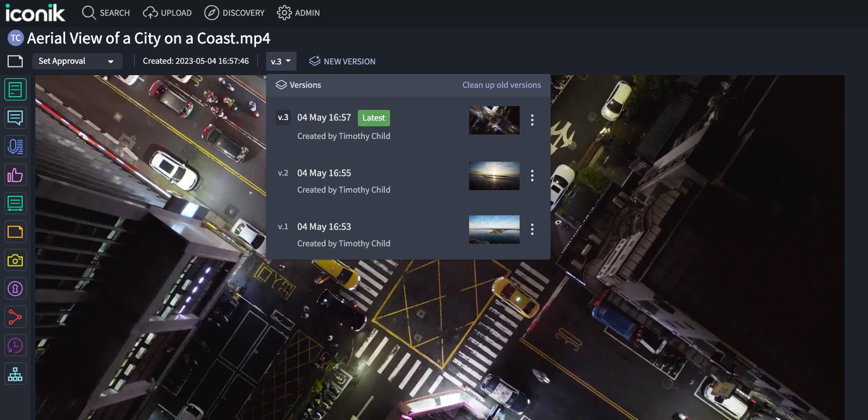Open the Metadata panel in the left sidebar
This screenshot has height=420, width=868.
click(x=15, y=89)
